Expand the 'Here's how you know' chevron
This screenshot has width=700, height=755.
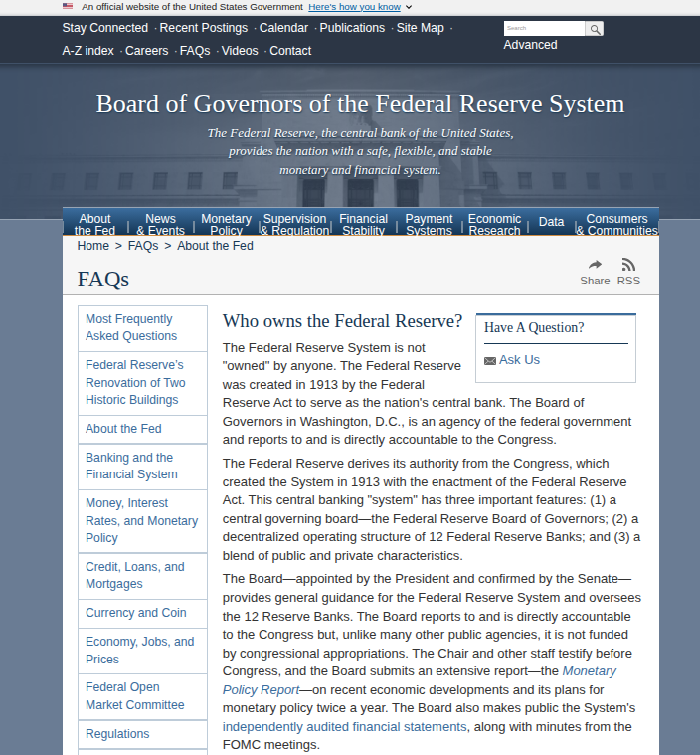coord(409,7)
